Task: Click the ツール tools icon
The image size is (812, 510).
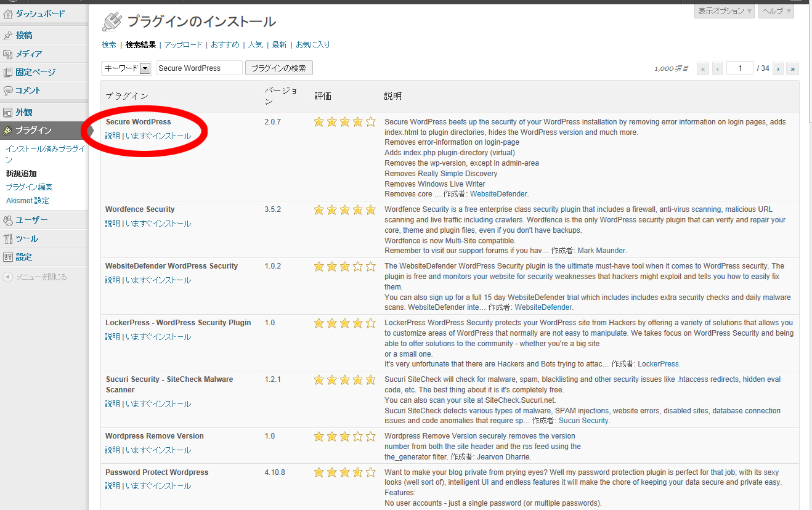Action: click(x=8, y=239)
